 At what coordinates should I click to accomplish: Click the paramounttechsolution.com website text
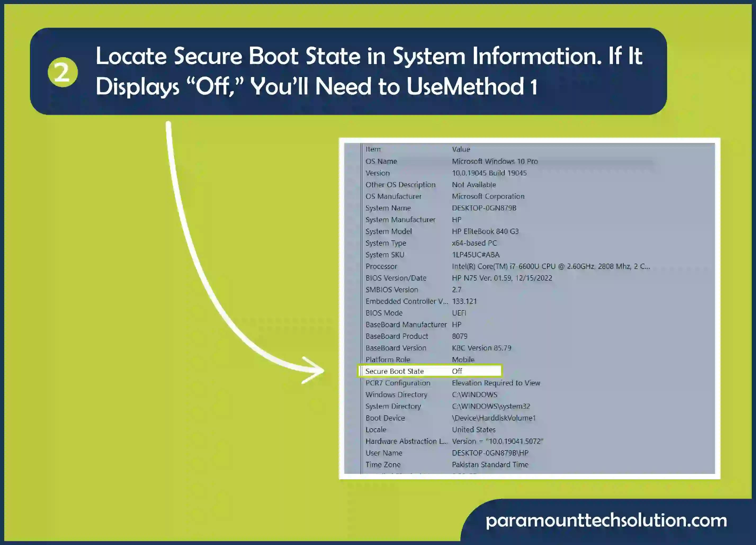pyautogui.click(x=606, y=520)
